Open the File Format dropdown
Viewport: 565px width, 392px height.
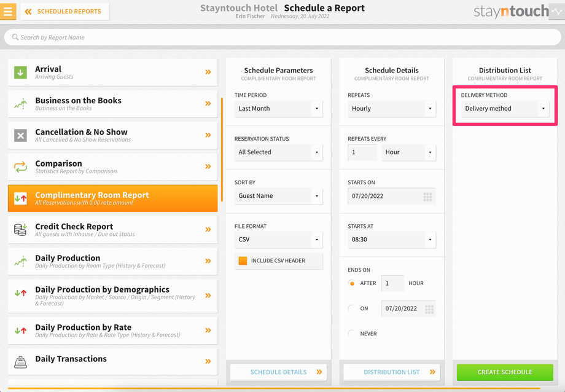click(279, 240)
